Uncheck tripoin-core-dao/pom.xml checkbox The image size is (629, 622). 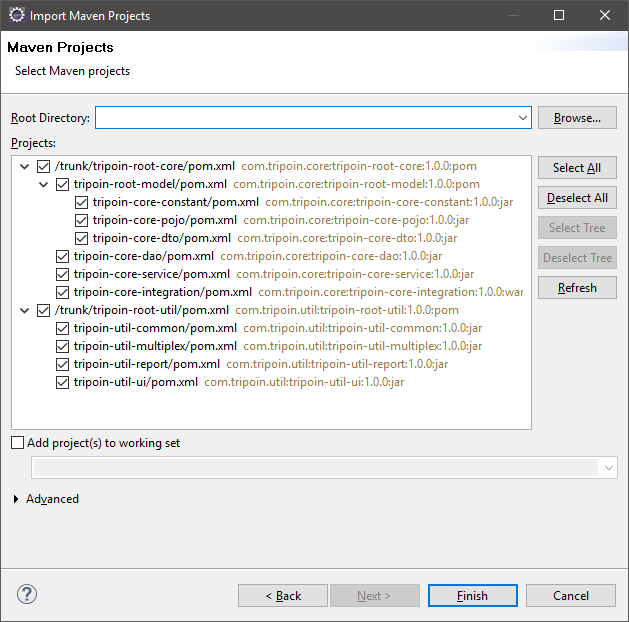click(x=62, y=256)
